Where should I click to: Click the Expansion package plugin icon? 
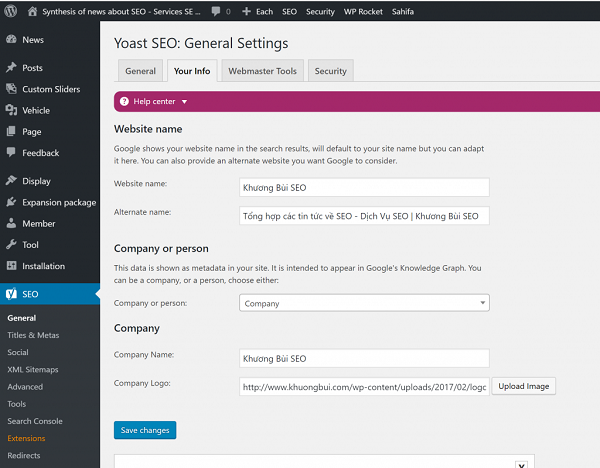(11, 202)
